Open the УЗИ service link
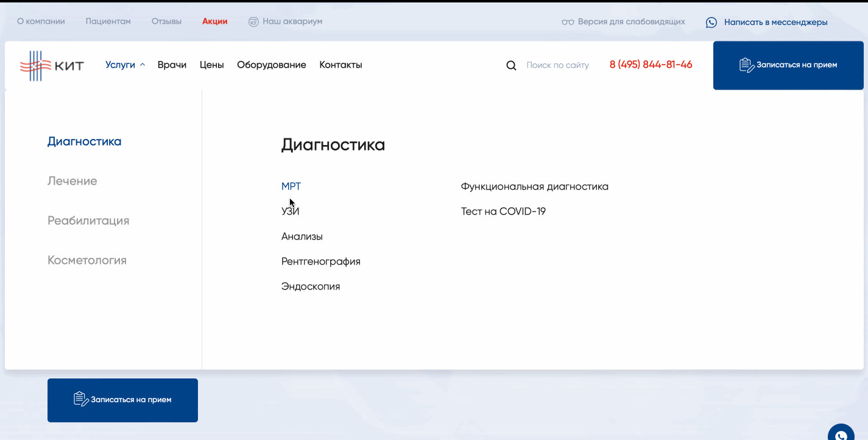 pyautogui.click(x=291, y=211)
